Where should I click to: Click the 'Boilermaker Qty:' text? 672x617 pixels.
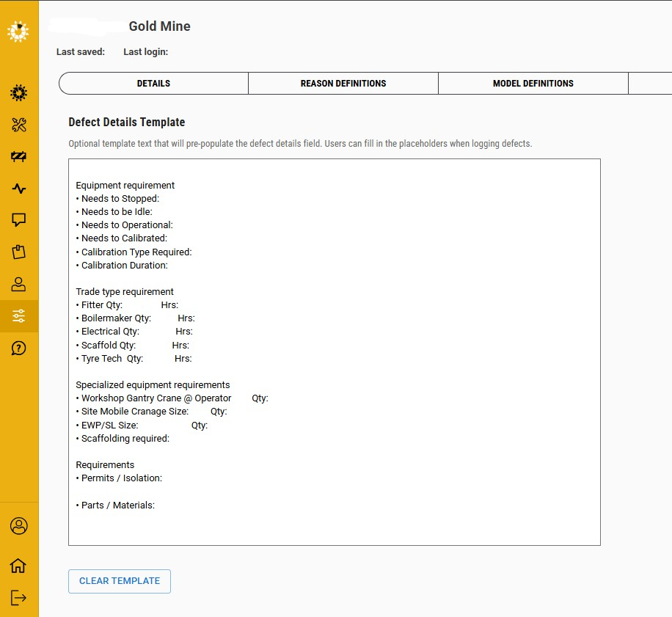(x=116, y=318)
